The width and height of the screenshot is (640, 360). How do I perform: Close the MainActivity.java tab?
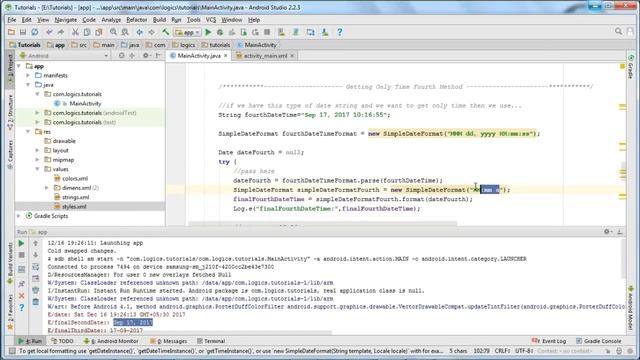click(x=225, y=56)
